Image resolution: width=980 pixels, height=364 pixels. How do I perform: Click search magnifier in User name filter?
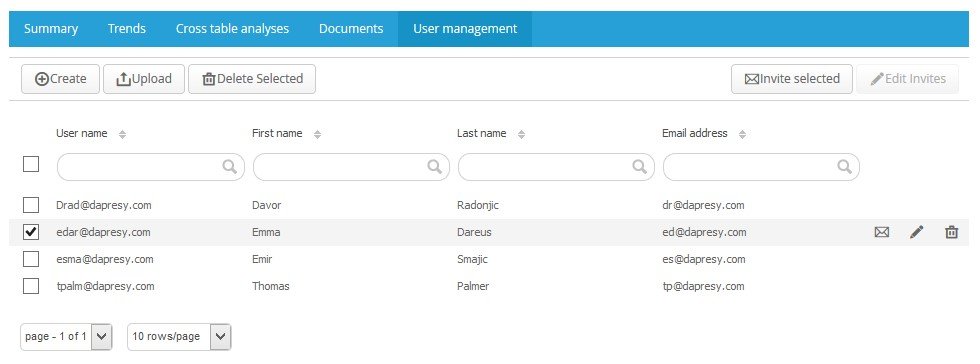pos(230,166)
